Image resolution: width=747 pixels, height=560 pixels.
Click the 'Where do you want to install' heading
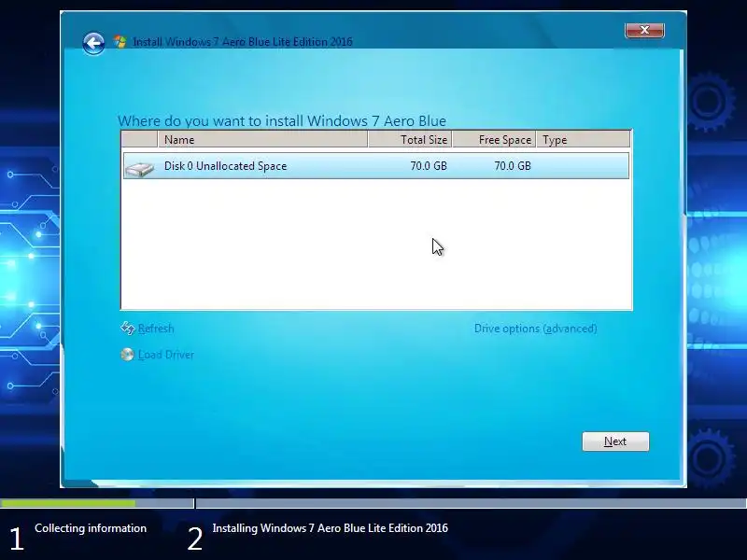pos(282,121)
